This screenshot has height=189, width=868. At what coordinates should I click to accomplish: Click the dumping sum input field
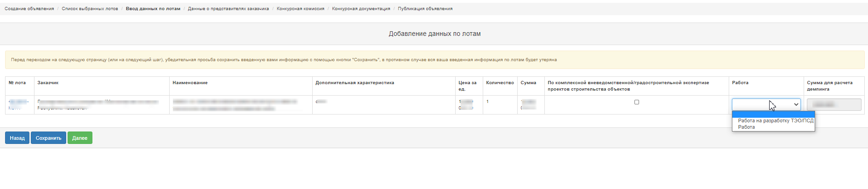coord(834,105)
